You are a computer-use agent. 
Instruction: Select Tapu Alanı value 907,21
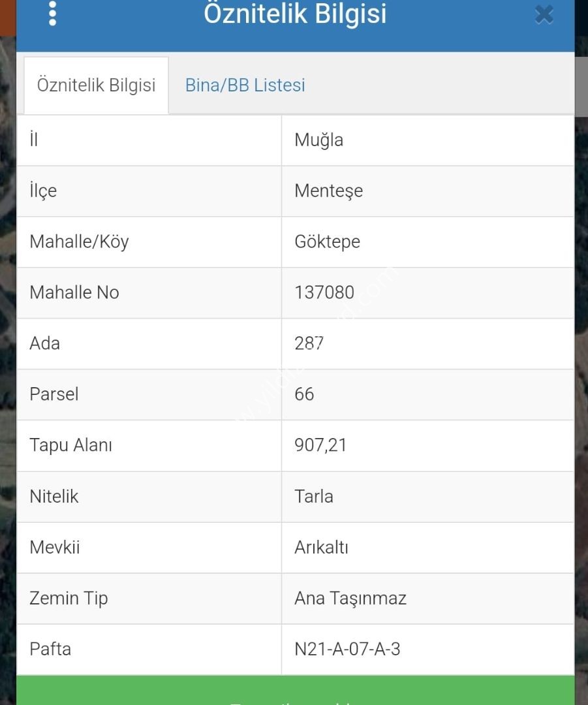(x=320, y=445)
